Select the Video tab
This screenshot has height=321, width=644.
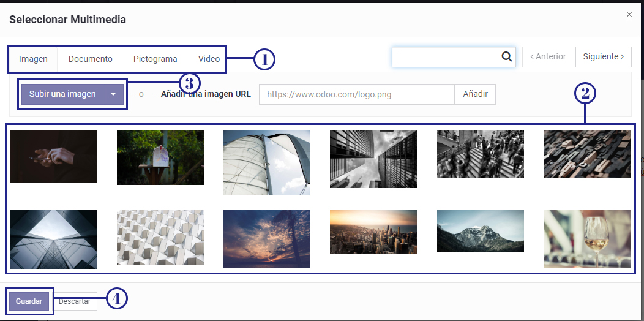coord(209,59)
